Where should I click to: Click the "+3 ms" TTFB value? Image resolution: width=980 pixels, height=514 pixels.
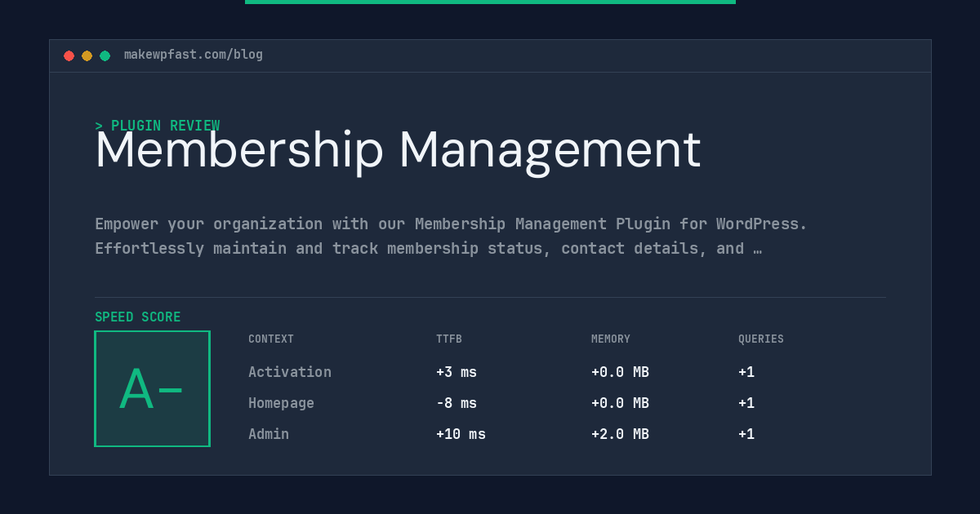pos(457,372)
